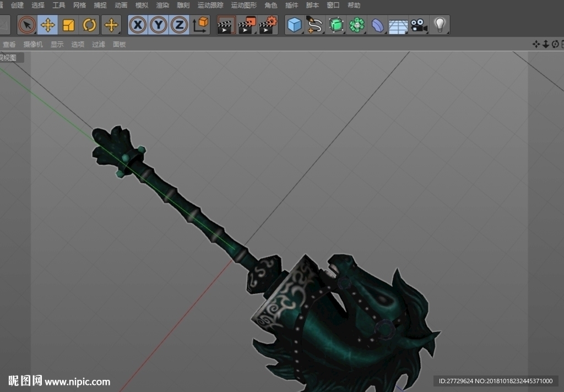Toggle the X axis lock
The image size is (564, 392).
pos(138,25)
